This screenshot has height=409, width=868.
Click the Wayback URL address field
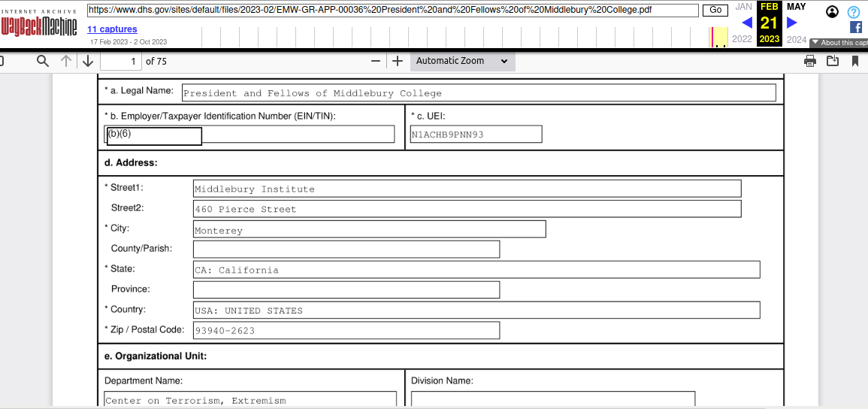(393, 10)
